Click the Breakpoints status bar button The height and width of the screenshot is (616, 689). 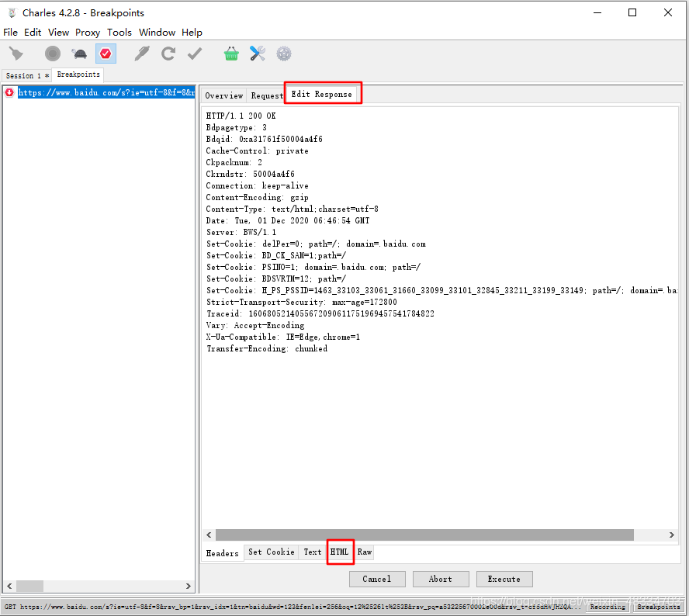coord(658,607)
